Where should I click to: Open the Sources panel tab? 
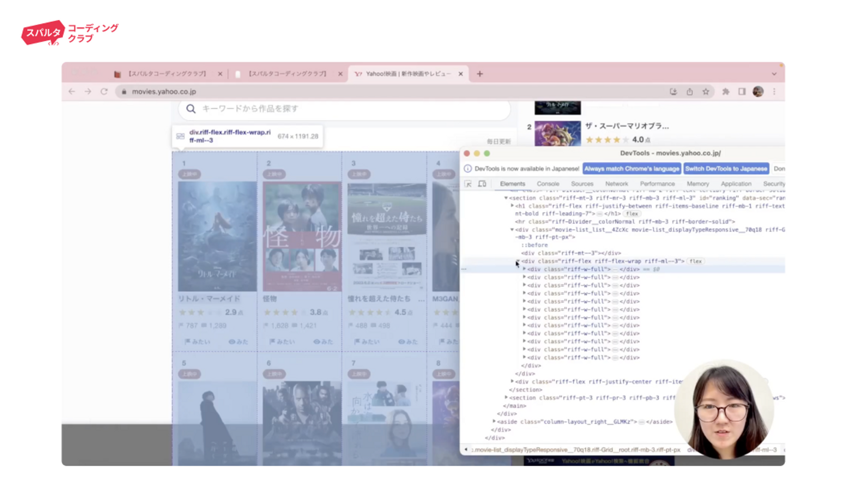(582, 184)
